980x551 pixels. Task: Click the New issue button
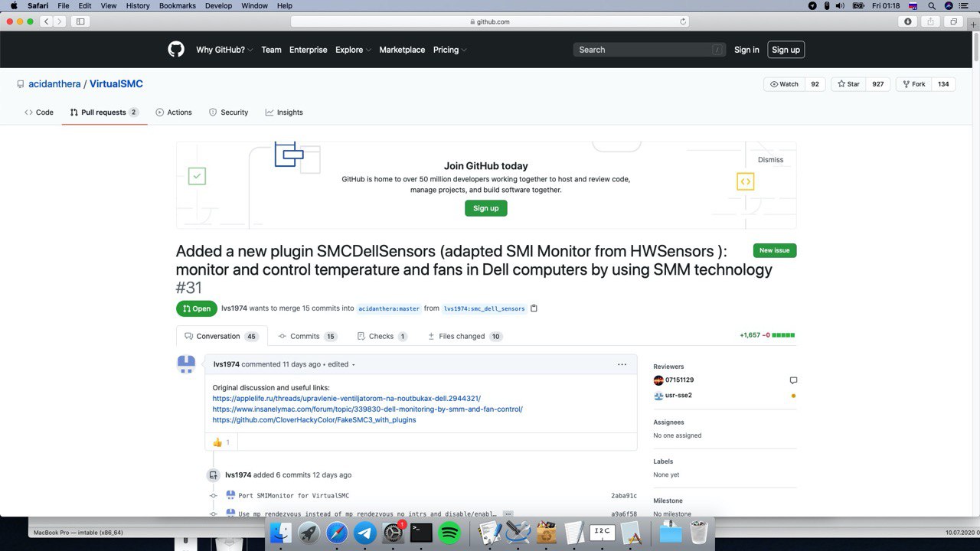[x=775, y=250]
